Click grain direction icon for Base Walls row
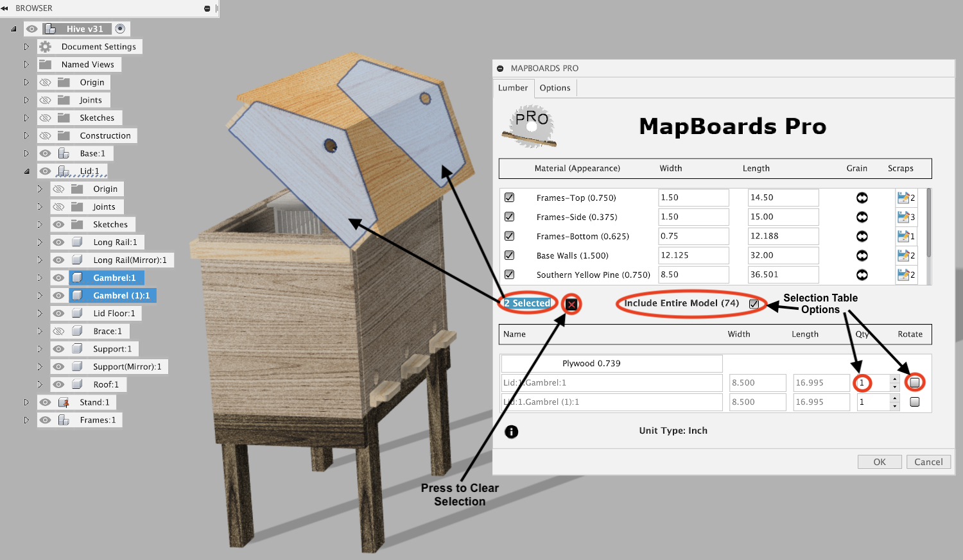This screenshot has width=963, height=560. (862, 255)
